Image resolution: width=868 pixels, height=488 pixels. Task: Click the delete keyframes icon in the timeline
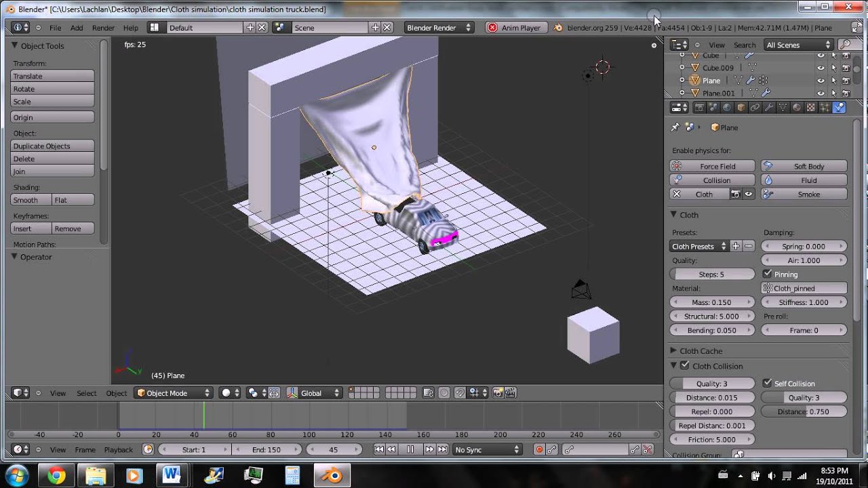coord(648,449)
